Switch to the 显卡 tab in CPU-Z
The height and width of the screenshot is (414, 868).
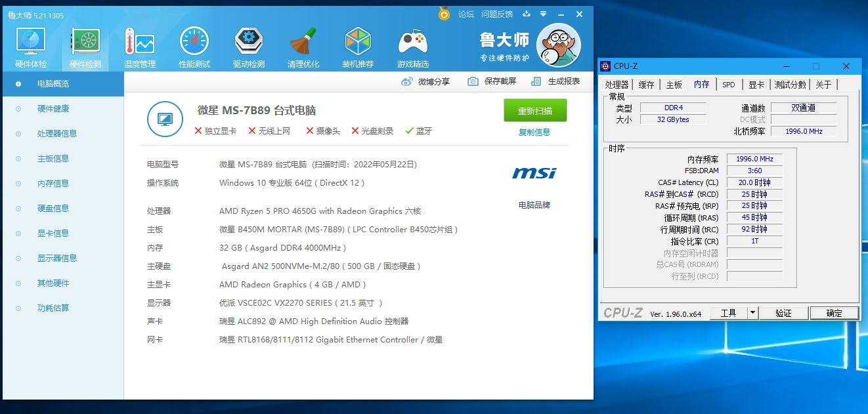click(x=756, y=84)
